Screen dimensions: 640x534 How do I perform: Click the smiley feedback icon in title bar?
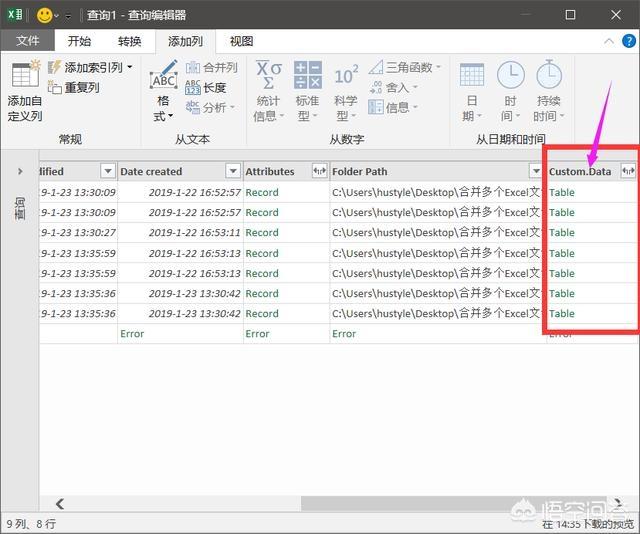[44, 16]
